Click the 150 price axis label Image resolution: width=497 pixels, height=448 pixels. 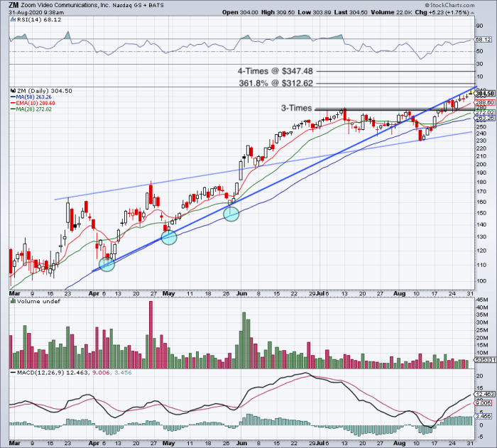tap(481, 213)
